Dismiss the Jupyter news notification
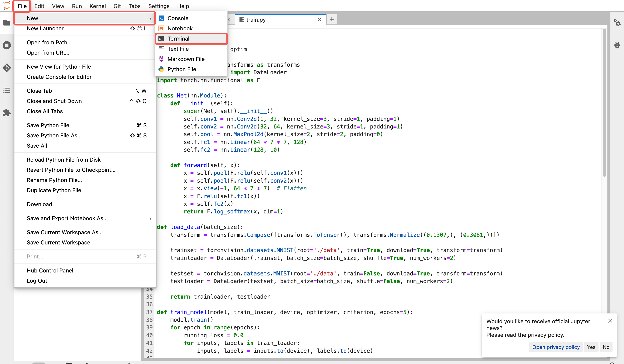 click(x=610, y=321)
